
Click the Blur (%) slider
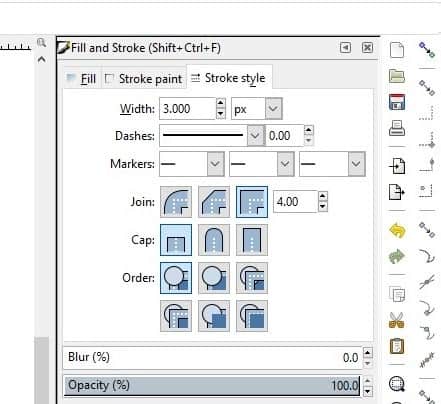click(212, 357)
